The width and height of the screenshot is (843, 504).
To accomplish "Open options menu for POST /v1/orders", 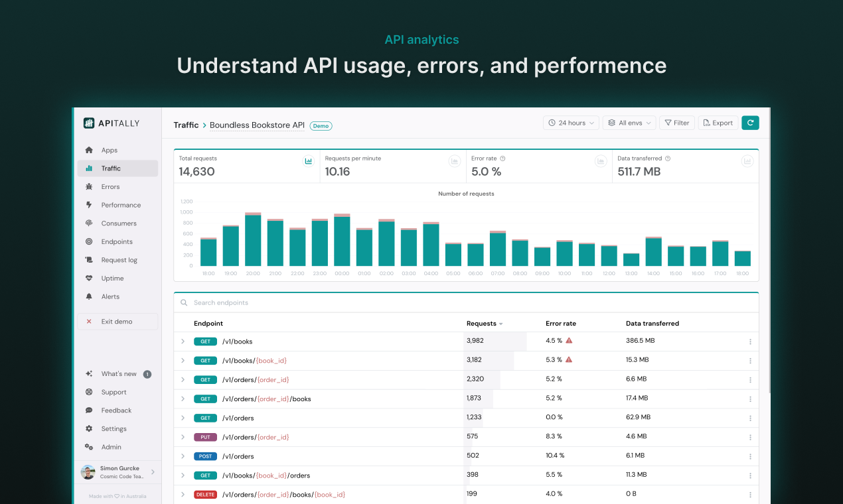I will tap(750, 456).
